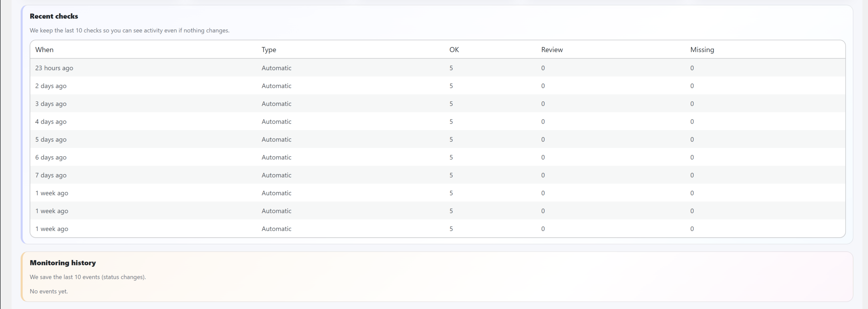The image size is (868, 309).
Task: Select the '3 days ago' cell
Action: [x=51, y=104]
